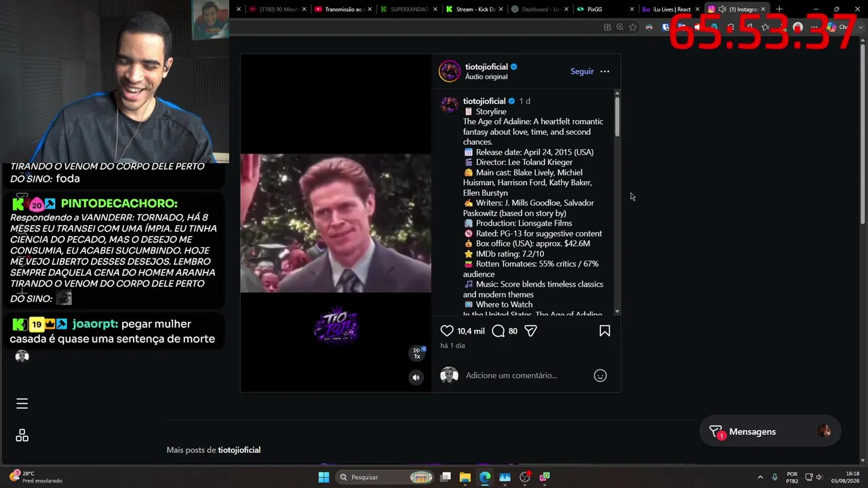Image resolution: width=868 pixels, height=488 pixels.
Task: Click the caption scrollbar thumb
Action: point(617,117)
